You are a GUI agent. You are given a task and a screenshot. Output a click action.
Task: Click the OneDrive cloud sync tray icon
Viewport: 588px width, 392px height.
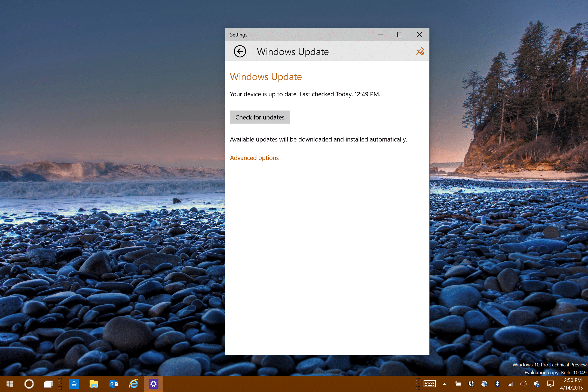(537, 384)
